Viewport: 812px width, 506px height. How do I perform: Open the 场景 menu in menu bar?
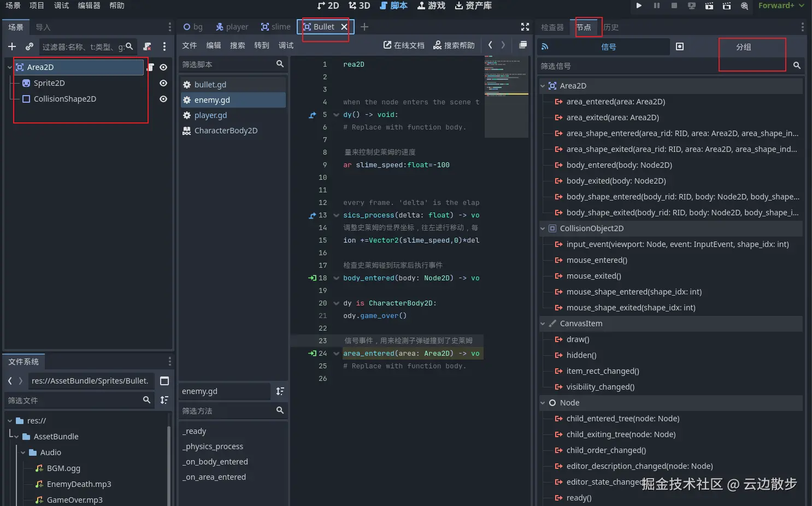[x=13, y=5]
